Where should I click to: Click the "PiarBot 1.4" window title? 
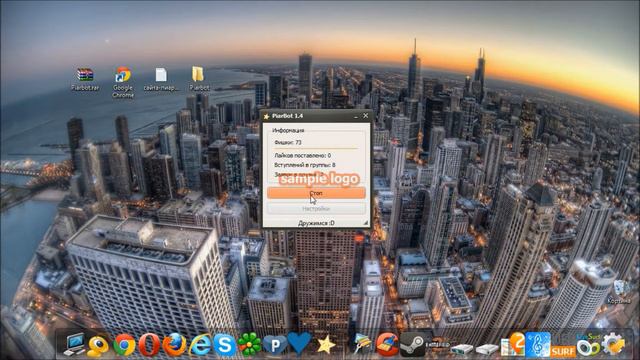click(x=287, y=116)
